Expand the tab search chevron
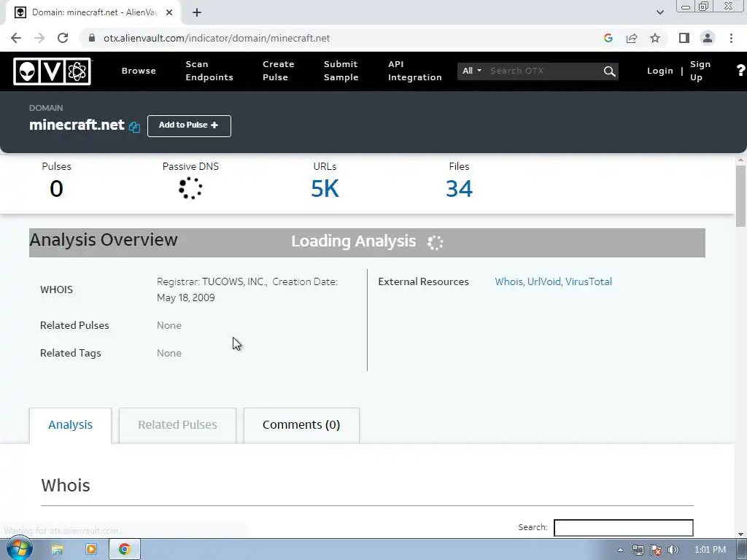 coord(659,12)
